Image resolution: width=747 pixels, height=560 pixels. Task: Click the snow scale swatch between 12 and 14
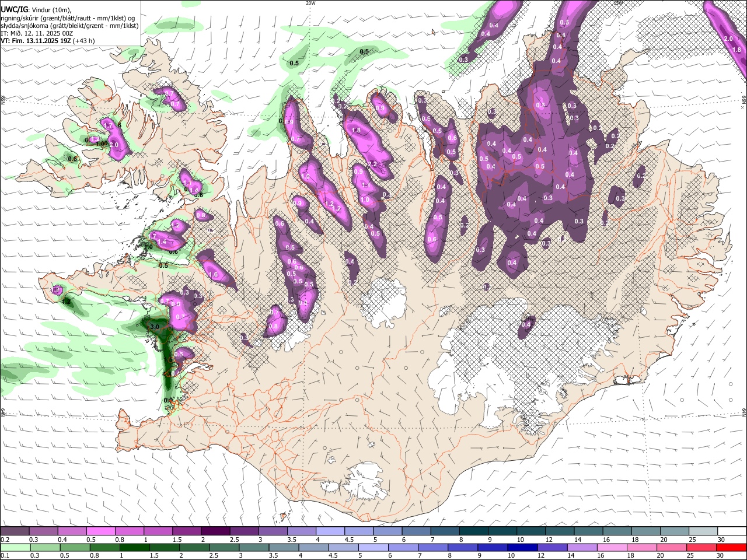560,531
